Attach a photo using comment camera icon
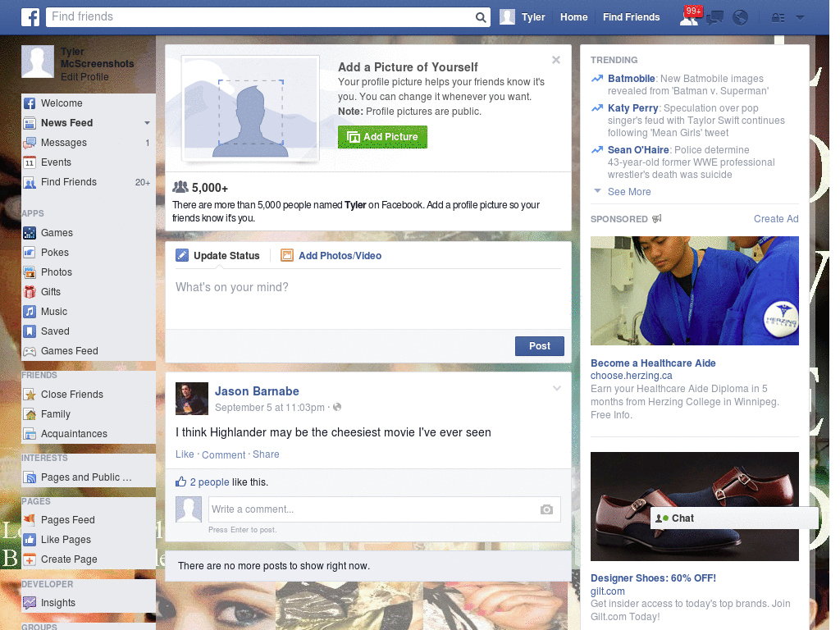Screen dimensions: 840x630 click(x=546, y=509)
